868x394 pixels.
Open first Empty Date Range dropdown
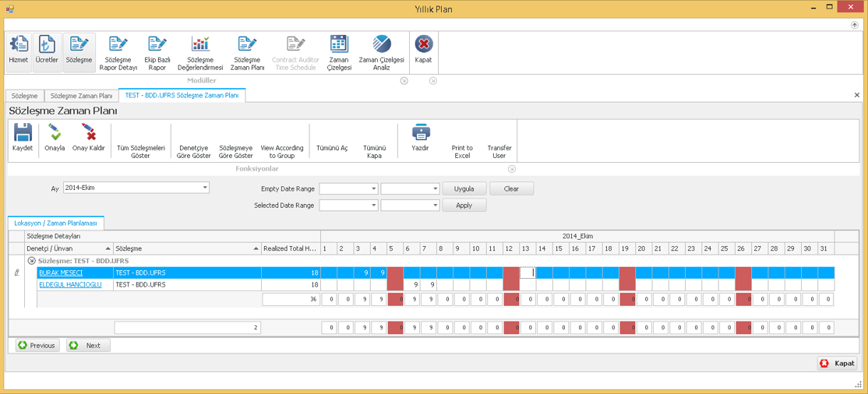373,188
